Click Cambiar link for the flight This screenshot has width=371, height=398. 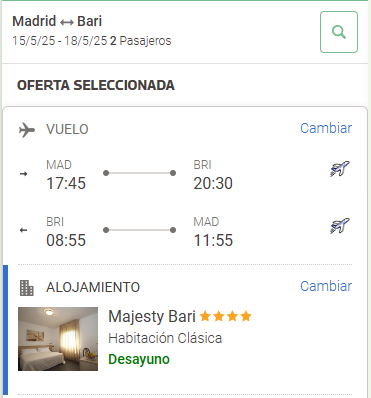click(326, 128)
